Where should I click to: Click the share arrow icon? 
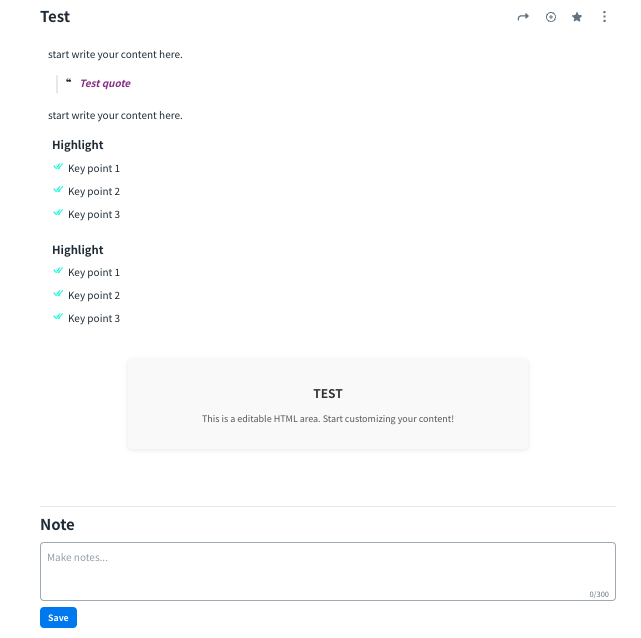523,17
